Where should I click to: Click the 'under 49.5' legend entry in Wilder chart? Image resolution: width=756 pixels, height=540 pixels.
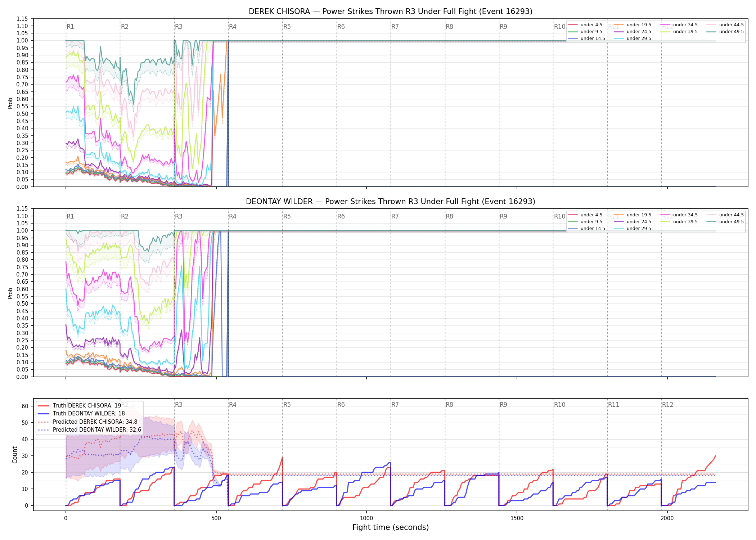[x=725, y=222]
